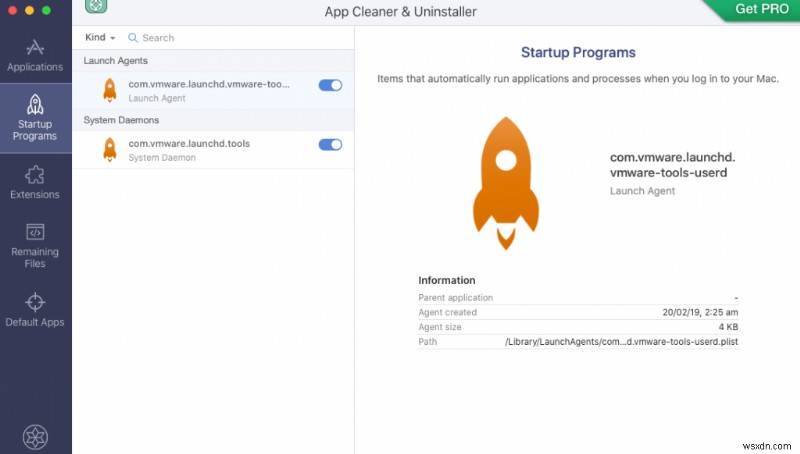Close the window with red button

(13, 10)
